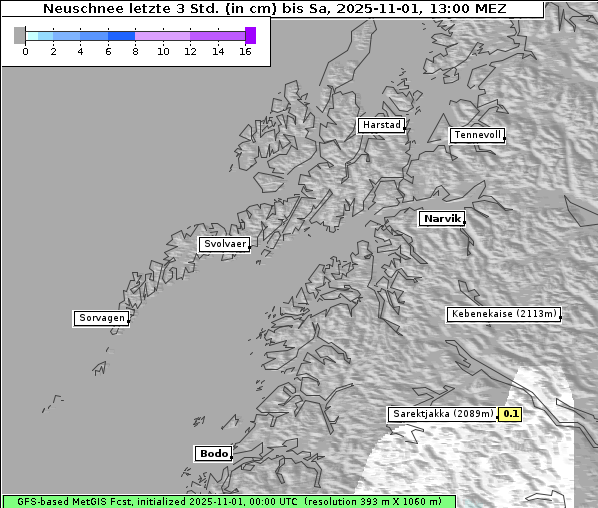Click the Kebenekaise (2113m) peak label

tap(504, 314)
